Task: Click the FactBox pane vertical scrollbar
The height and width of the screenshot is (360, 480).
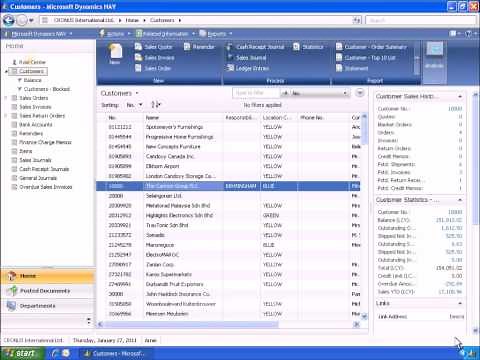Action: pyautogui.click(x=475, y=212)
